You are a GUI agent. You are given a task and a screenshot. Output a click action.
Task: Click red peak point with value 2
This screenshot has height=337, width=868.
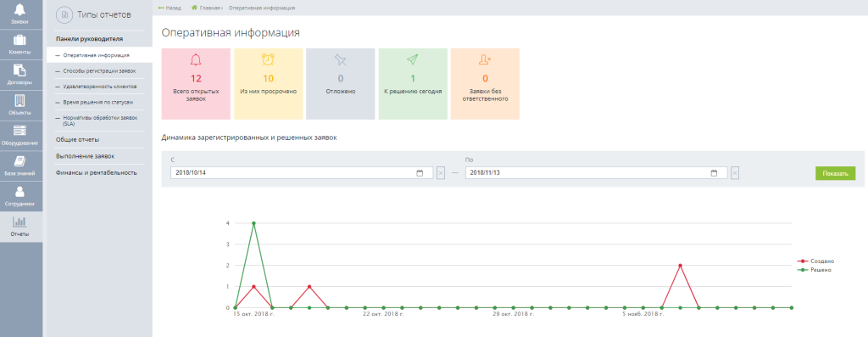point(680,266)
